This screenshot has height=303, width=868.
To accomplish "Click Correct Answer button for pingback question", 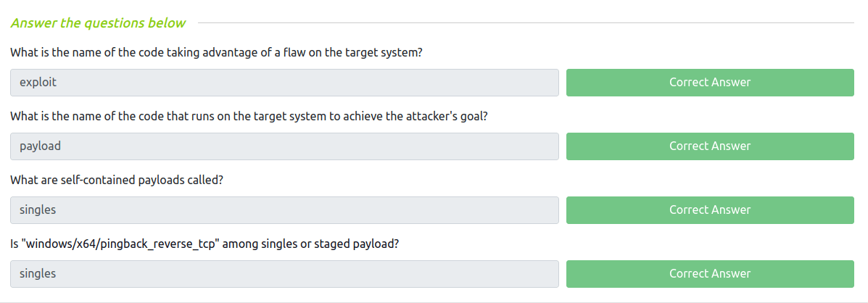I will coord(709,274).
